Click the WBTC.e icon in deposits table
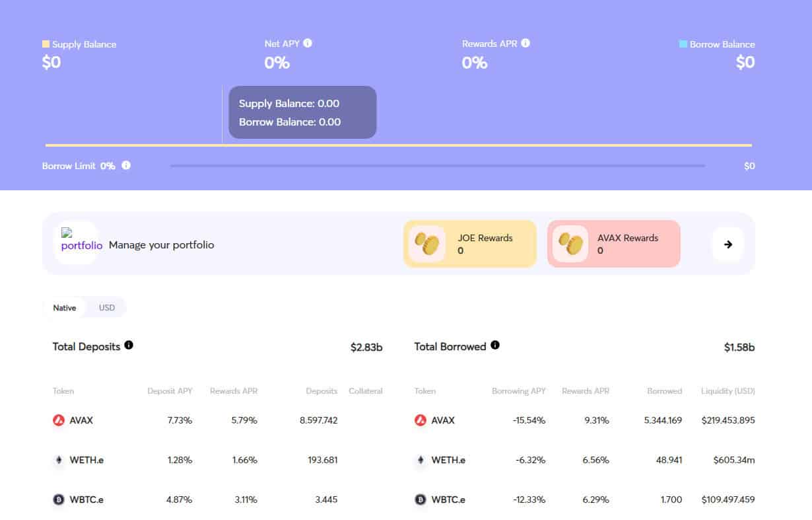This screenshot has width=812, height=520. pos(59,500)
